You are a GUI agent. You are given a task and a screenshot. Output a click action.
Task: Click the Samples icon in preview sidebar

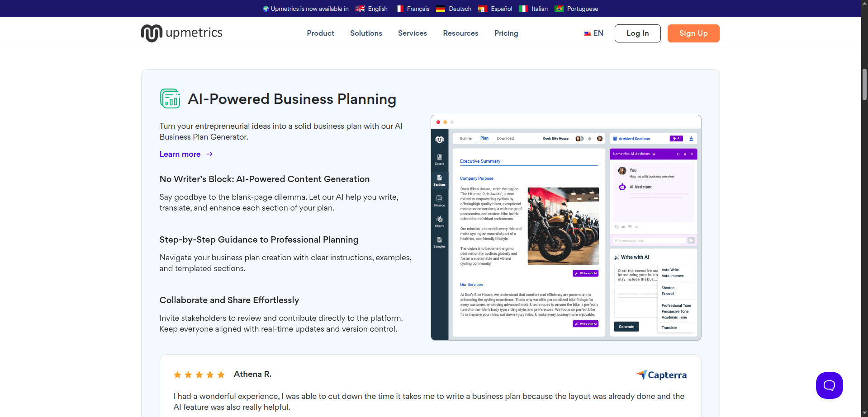(x=439, y=242)
